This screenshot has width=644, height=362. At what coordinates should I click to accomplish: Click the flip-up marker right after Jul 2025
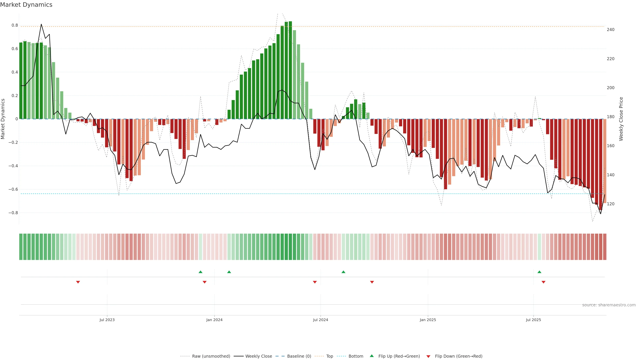coord(539,272)
